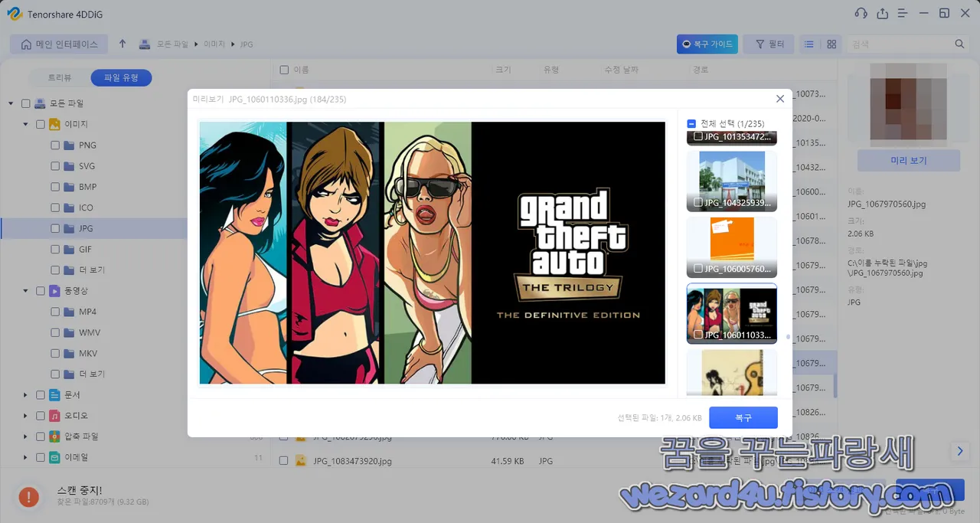This screenshot has width=980, height=523.
Task: Click the 문서 document category icon
Action: tap(55, 395)
